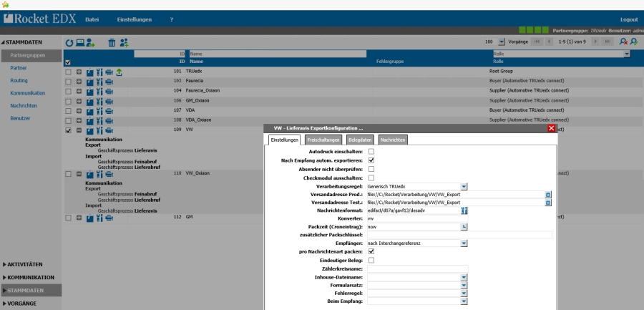Click the user with arrow toolbar icon
644x310 pixels.
[x=90, y=42]
